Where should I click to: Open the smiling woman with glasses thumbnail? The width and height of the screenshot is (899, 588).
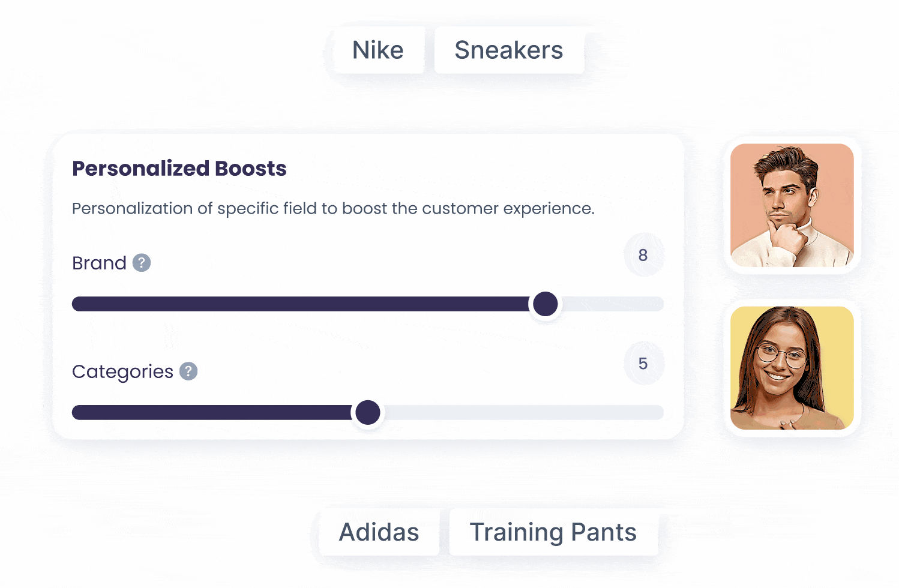tap(792, 368)
